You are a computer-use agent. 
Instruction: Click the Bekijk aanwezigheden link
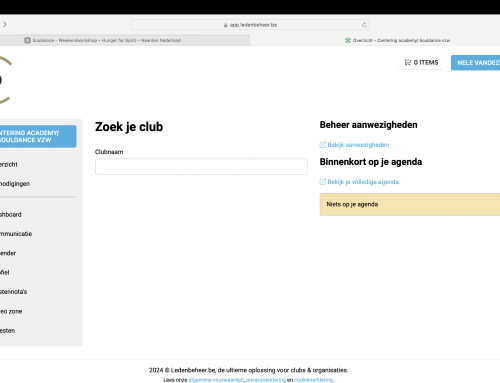358,145
